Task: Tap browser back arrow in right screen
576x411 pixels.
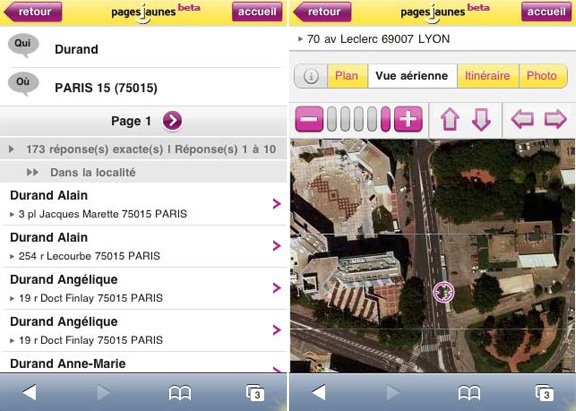Action: (x=318, y=392)
